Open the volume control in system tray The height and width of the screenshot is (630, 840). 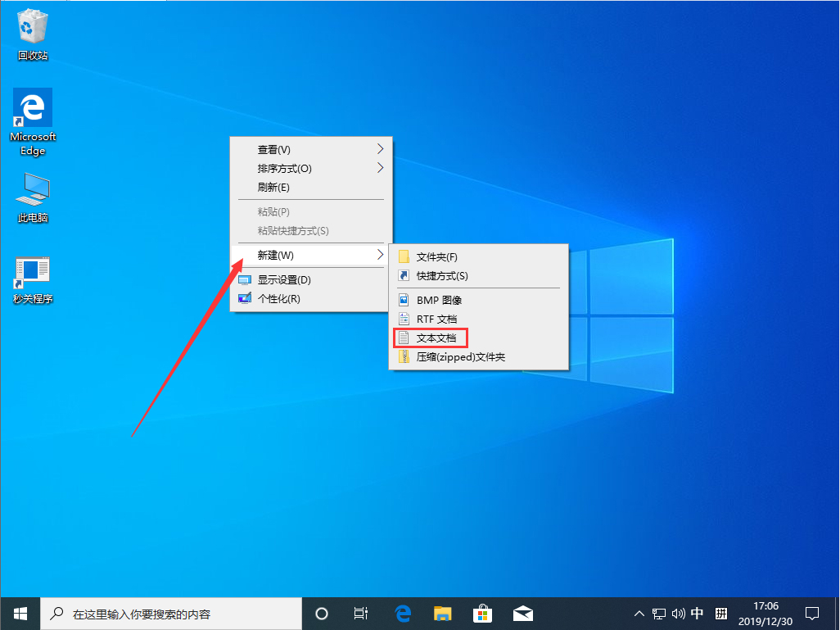679,613
